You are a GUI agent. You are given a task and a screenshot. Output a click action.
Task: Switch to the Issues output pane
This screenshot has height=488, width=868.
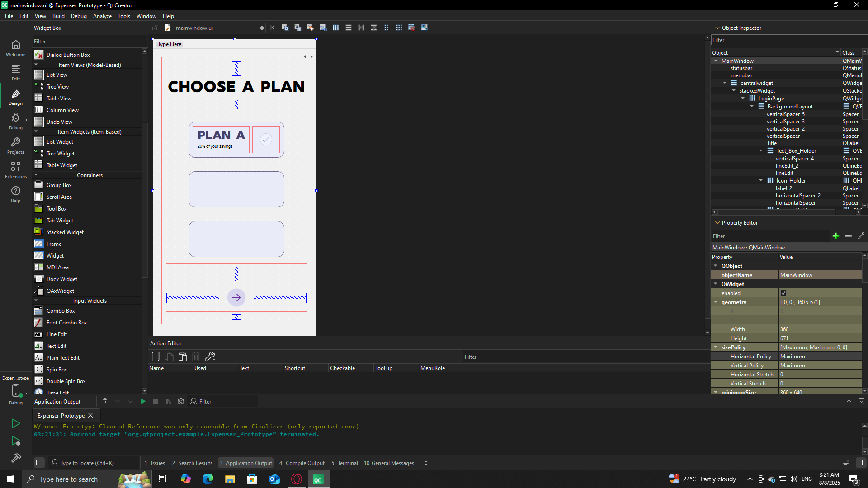(x=155, y=463)
